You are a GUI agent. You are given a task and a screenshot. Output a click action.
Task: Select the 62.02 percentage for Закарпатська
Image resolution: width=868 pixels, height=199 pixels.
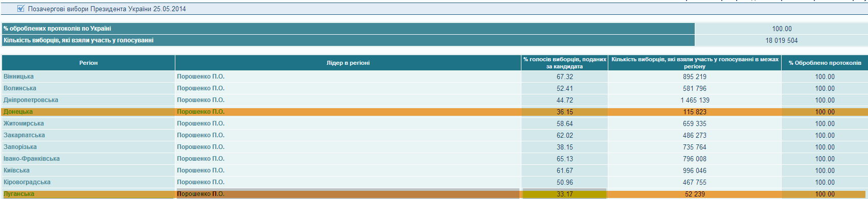tap(565, 135)
